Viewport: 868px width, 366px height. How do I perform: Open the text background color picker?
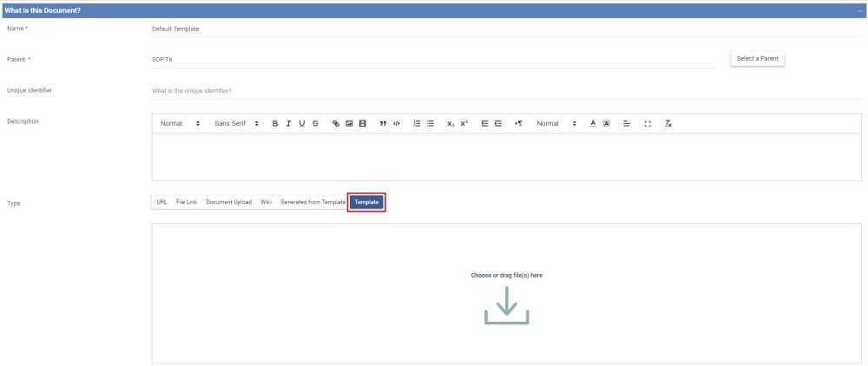(x=606, y=124)
